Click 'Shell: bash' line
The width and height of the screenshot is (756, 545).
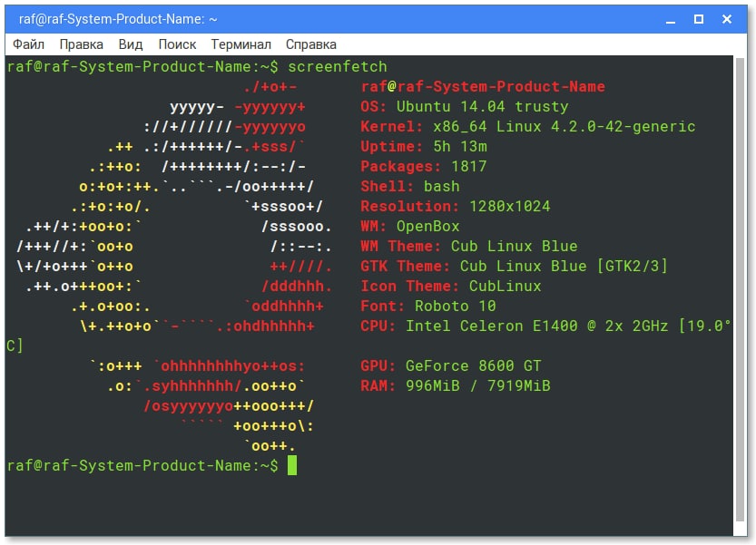point(410,187)
